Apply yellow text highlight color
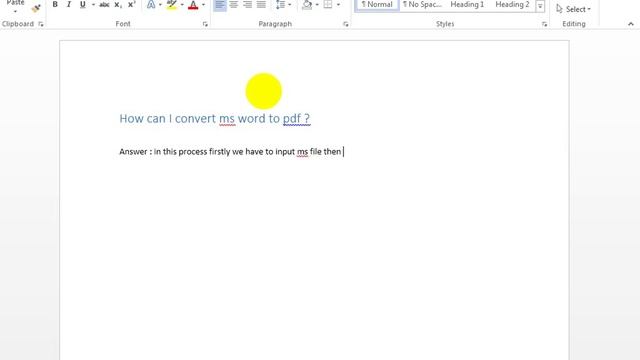The image size is (640, 360). (172, 4)
